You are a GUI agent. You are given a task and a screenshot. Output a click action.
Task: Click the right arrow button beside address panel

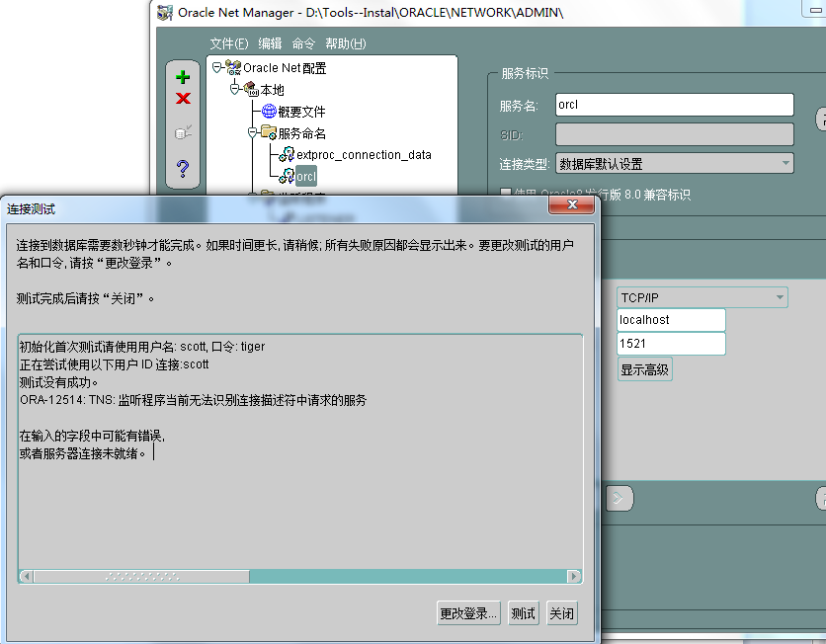click(x=619, y=498)
